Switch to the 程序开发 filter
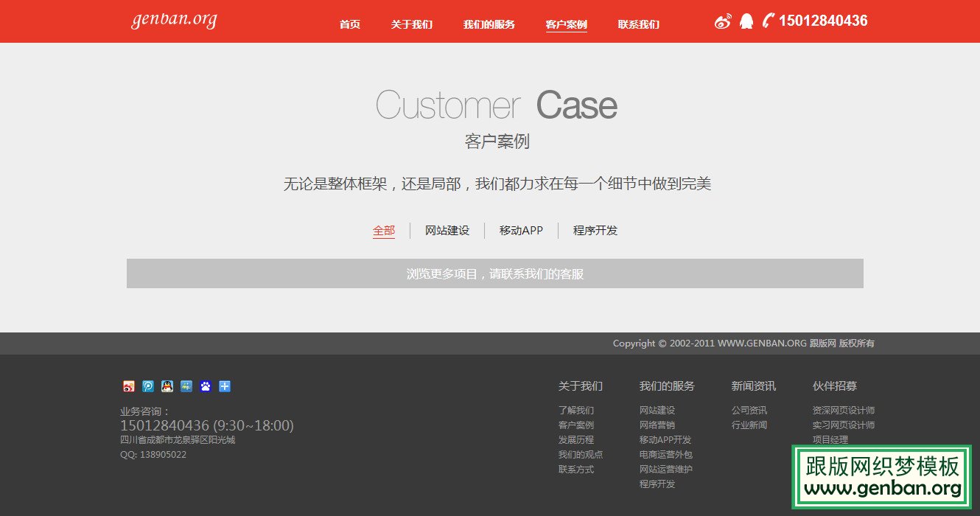This screenshot has height=516, width=980. coord(595,230)
